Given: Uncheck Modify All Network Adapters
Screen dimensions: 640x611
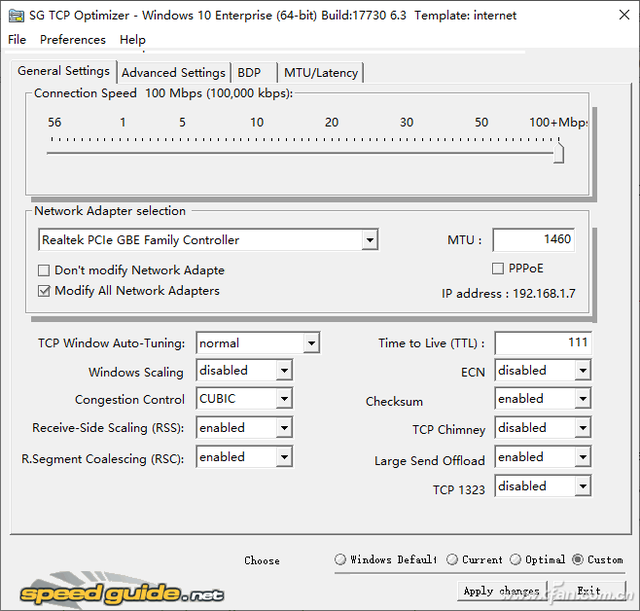Looking at the screenshot, I should 44,291.
